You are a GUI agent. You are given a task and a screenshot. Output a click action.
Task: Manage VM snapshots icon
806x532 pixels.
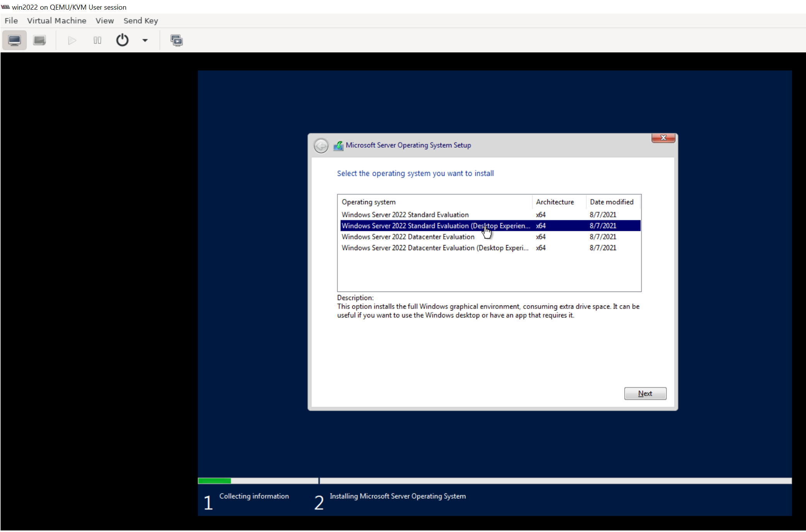click(x=177, y=40)
